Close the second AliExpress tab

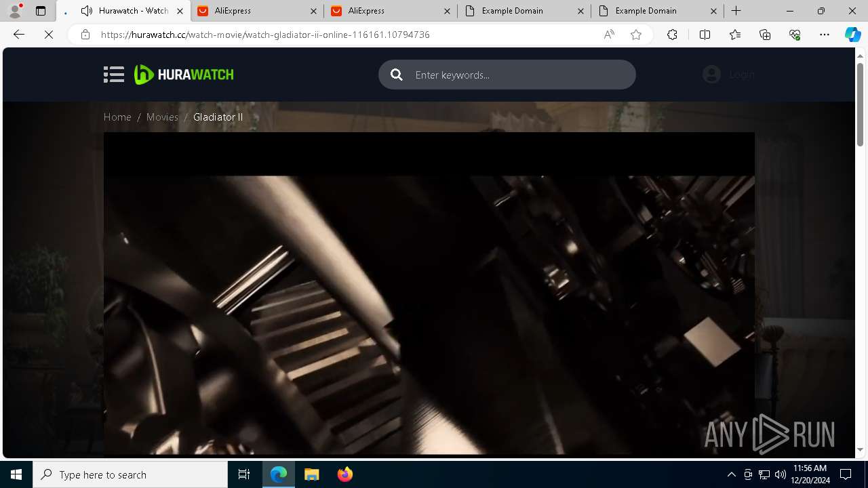click(447, 11)
